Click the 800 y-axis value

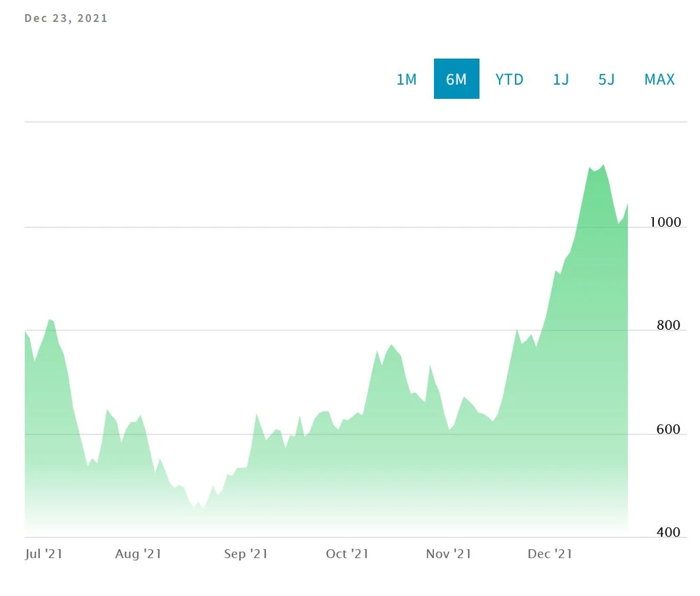tap(668, 326)
